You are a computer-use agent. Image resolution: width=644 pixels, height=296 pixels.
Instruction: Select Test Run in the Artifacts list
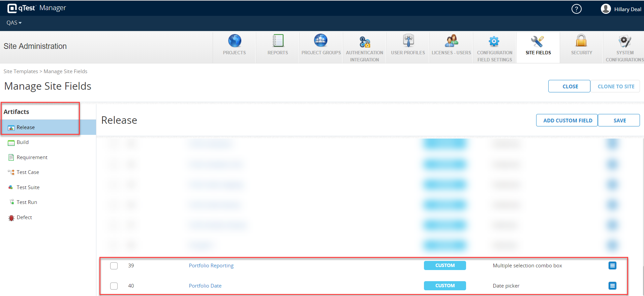tap(27, 202)
